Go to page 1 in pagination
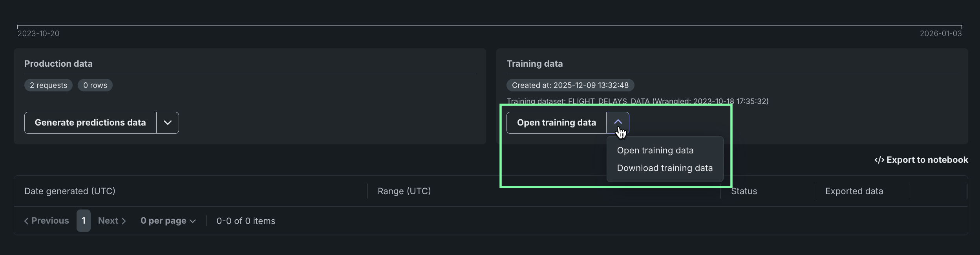Image resolution: width=980 pixels, height=255 pixels. coord(83,221)
